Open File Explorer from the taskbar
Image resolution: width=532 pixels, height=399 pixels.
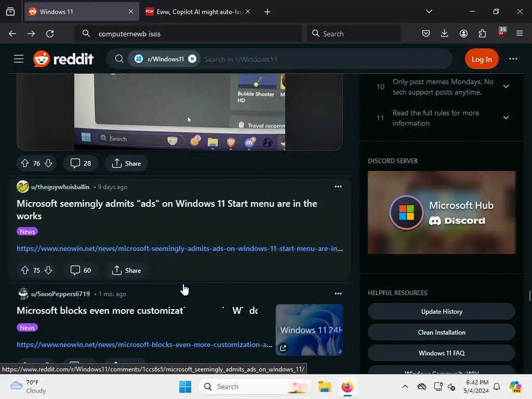click(324, 387)
